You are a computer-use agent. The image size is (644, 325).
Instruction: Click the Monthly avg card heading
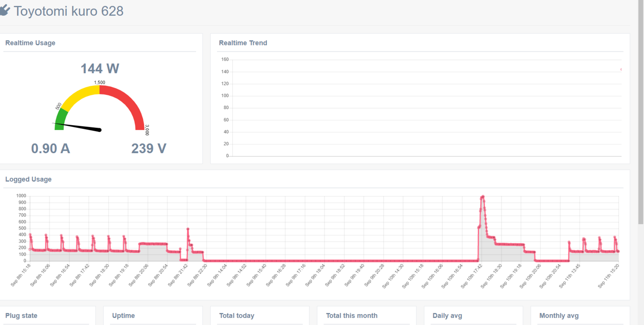pyautogui.click(x=559, y=316)
